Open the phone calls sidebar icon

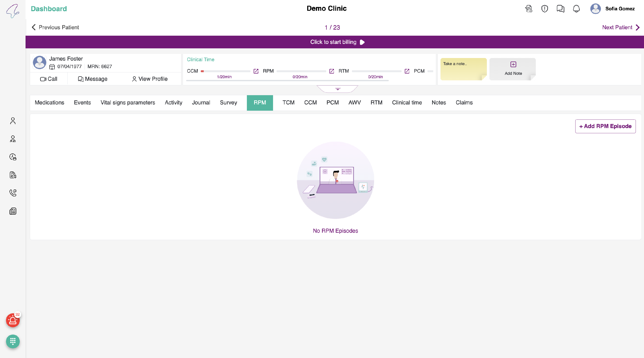[x=13, y=193]
